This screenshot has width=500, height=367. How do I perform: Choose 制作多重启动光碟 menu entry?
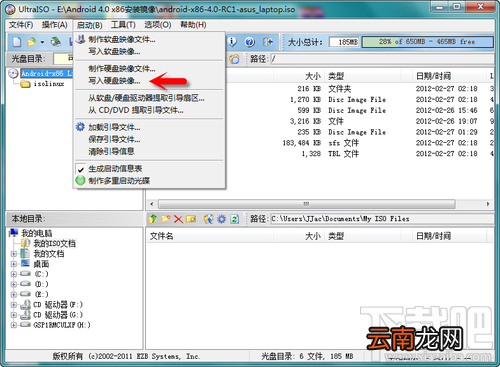click(x=119, y=181)
